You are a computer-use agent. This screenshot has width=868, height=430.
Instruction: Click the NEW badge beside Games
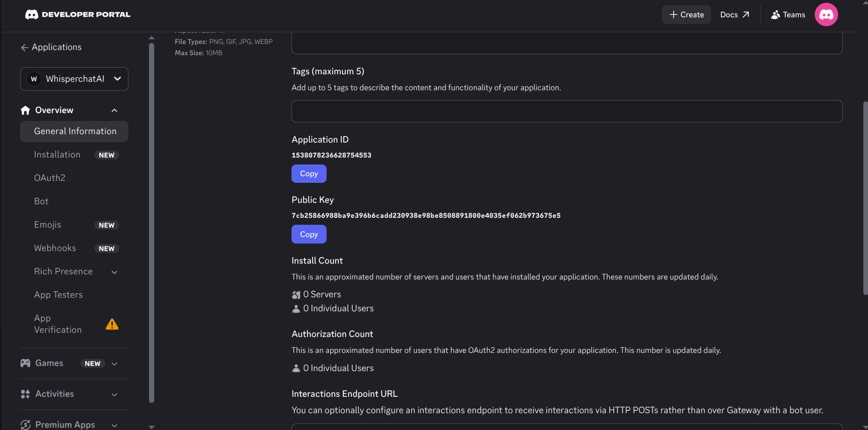pyautogui.click(x=92, y=364)
